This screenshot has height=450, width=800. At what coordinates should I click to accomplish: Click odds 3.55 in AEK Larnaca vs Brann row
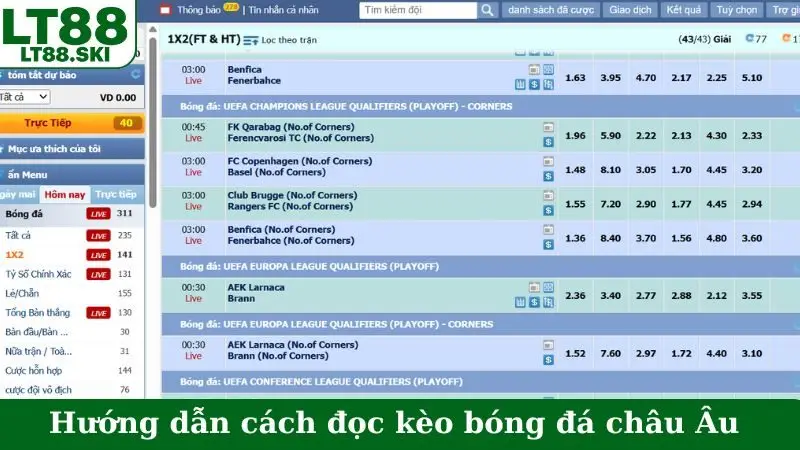[x=752, y=295]
